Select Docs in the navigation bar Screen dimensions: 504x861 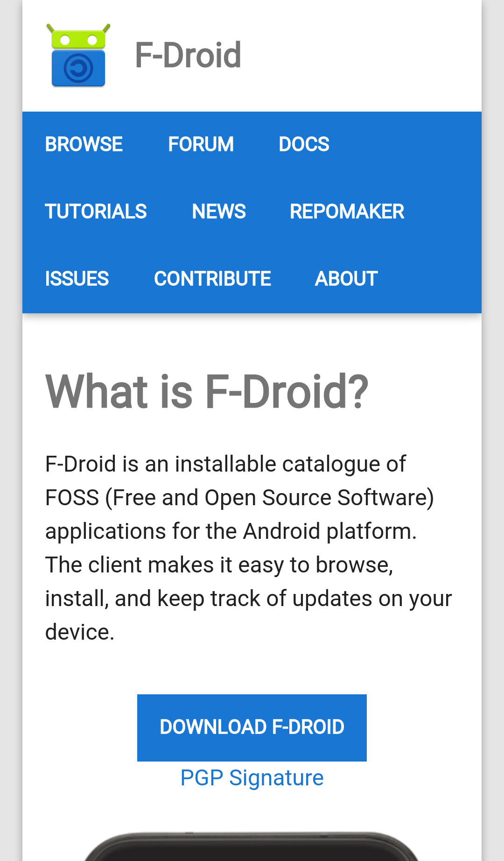[304, 144]
